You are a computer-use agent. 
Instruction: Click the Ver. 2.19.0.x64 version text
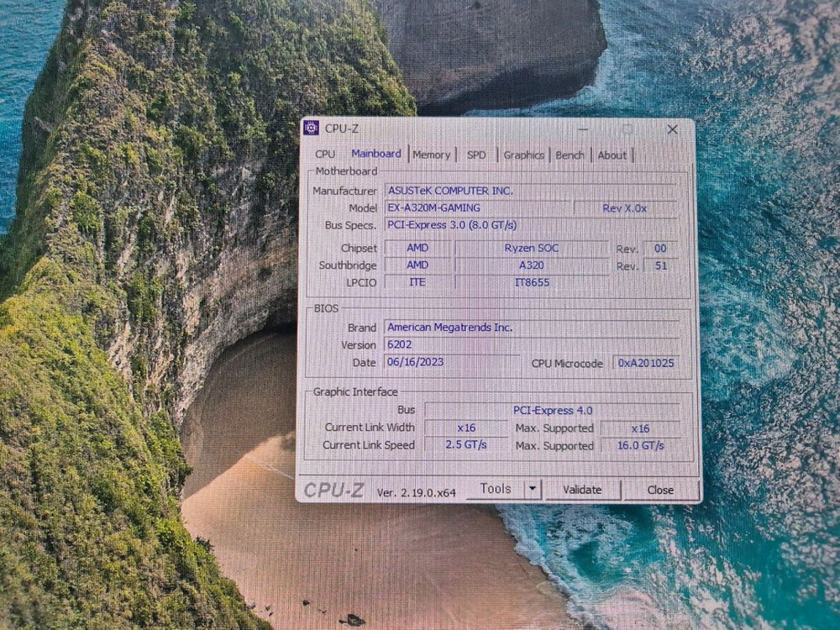(x=417, y=492)
